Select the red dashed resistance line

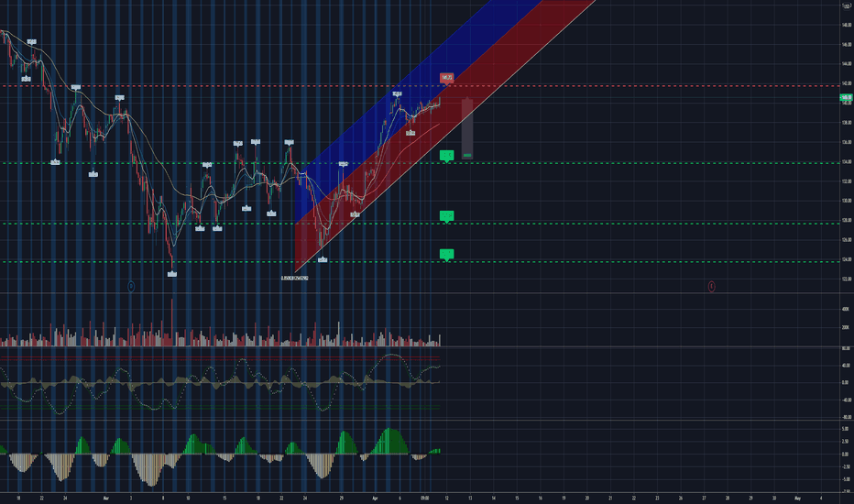tap(420, 86)
